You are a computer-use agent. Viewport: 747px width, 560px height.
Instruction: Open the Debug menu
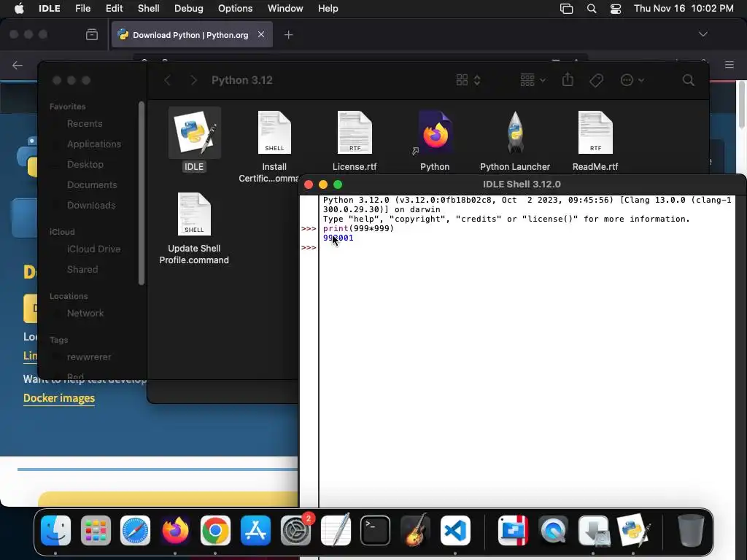(x=189, y=9)
